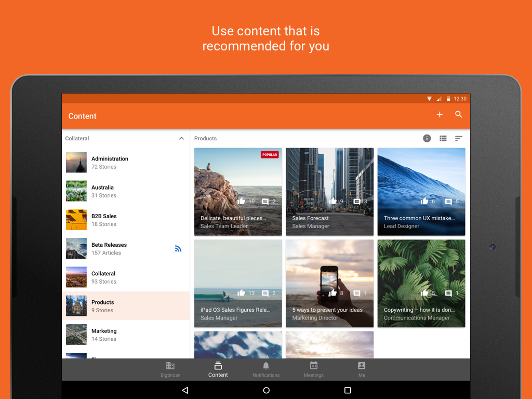Click the "Products" grid heading text
Screen dimensions: 532x399
(205, 138)
